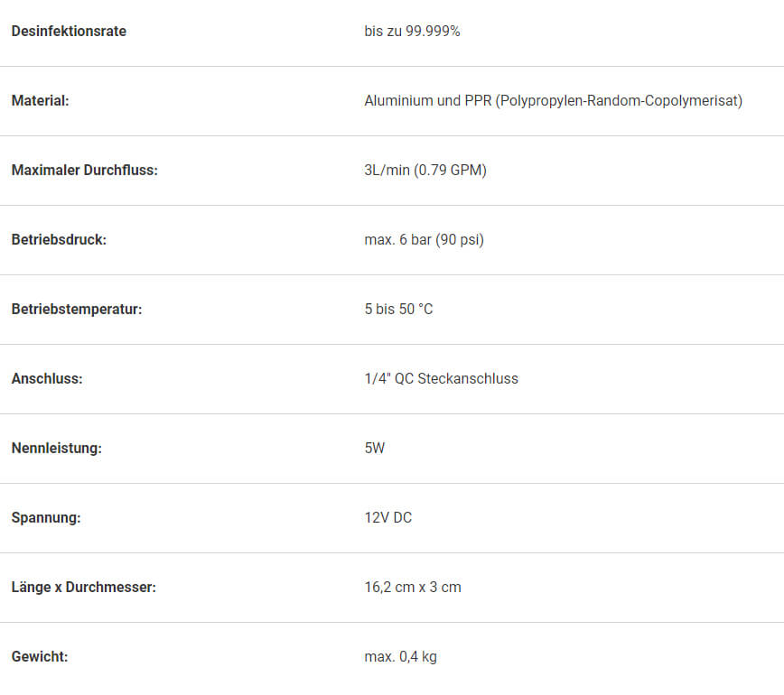This screenshot has height=695, width=784.
Task: Select the Nennleistung label
Action: pos(57,448)
